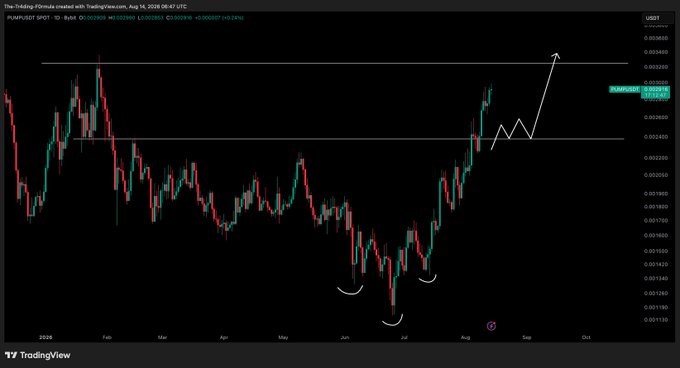Click the 0.001900 price scale label
Viewport: 680px width, 368px height.
pos(656,194)
